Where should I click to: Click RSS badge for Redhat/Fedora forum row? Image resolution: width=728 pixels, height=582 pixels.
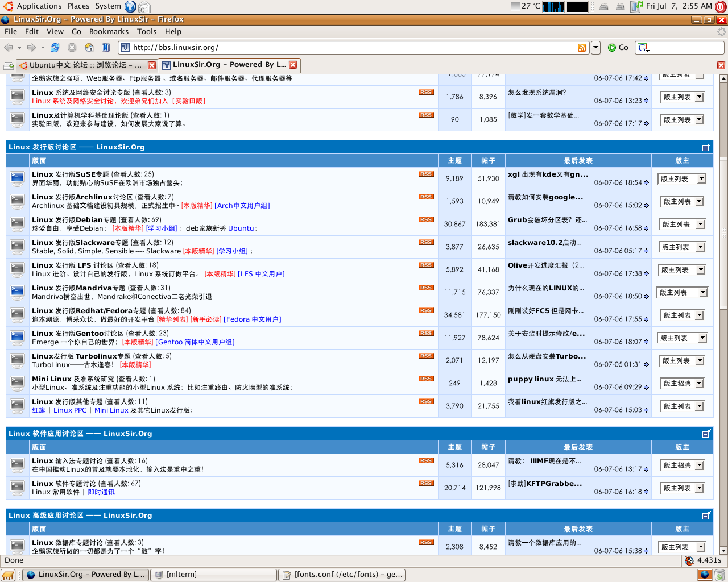tap(426, 310)
